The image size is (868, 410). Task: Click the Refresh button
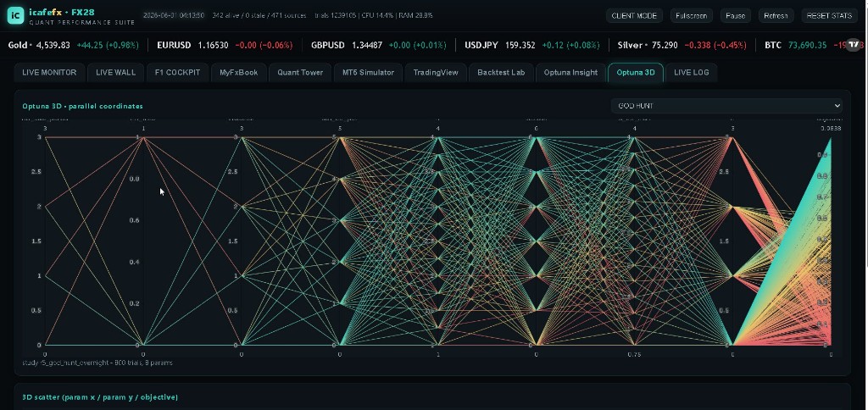tap(776, 15)
